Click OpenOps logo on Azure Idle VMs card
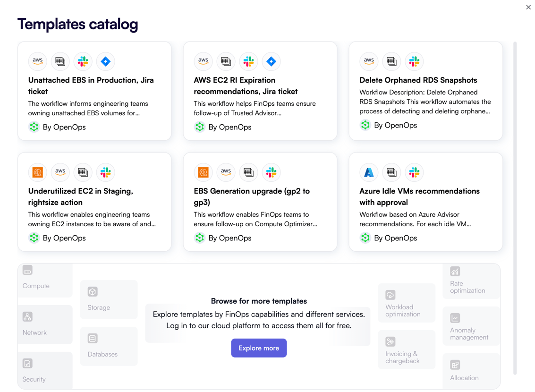Image resolution: width=535 pixels, height=392 pixels. pos(365,238)
